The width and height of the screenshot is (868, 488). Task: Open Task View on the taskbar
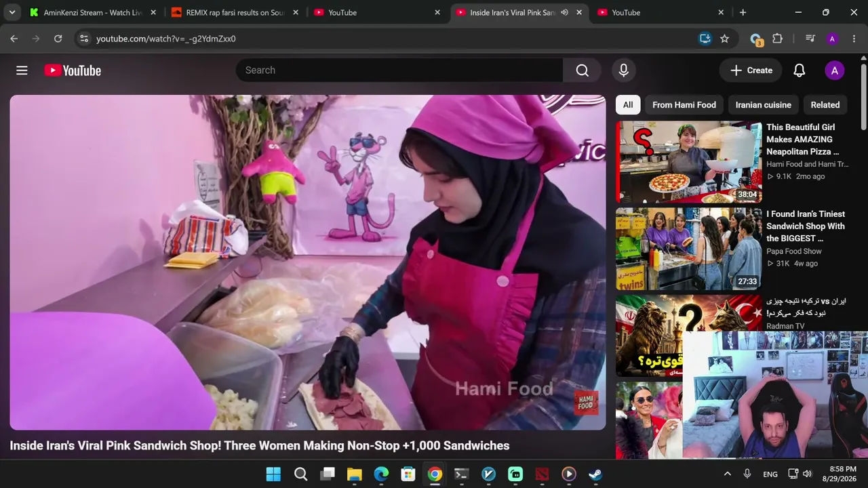[328, 474]
